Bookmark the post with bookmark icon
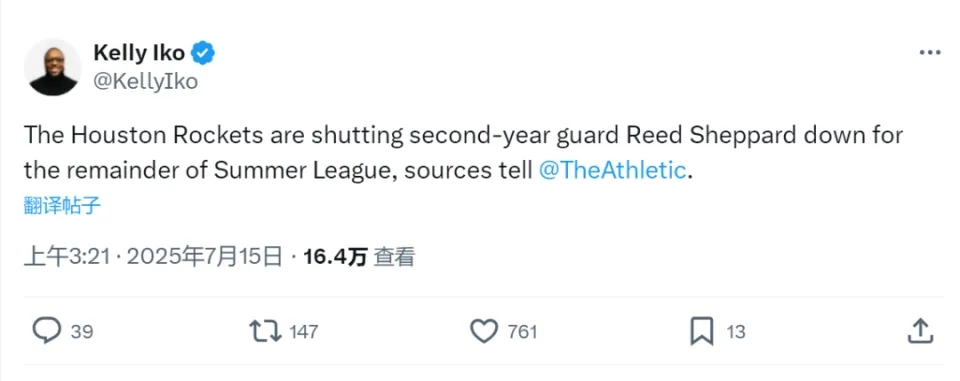The image size is (960, 381). pyautogui.click(x=702, y=331)
